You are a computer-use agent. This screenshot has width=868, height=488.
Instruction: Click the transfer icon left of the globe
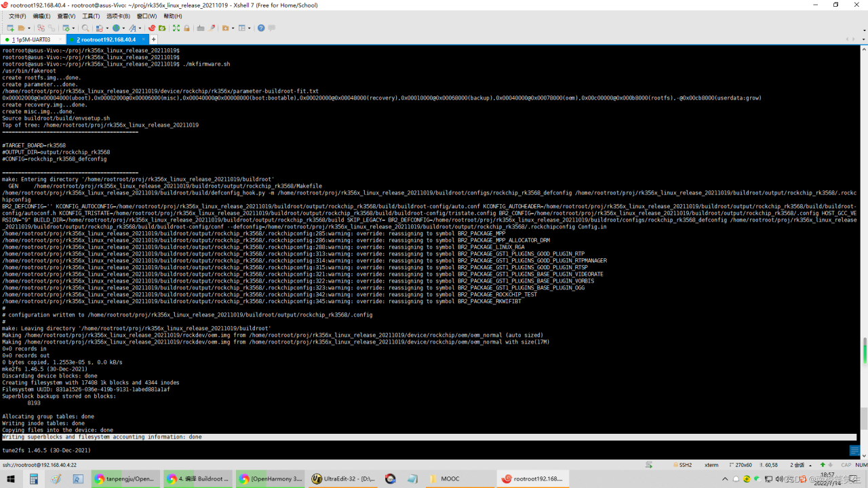99,28
